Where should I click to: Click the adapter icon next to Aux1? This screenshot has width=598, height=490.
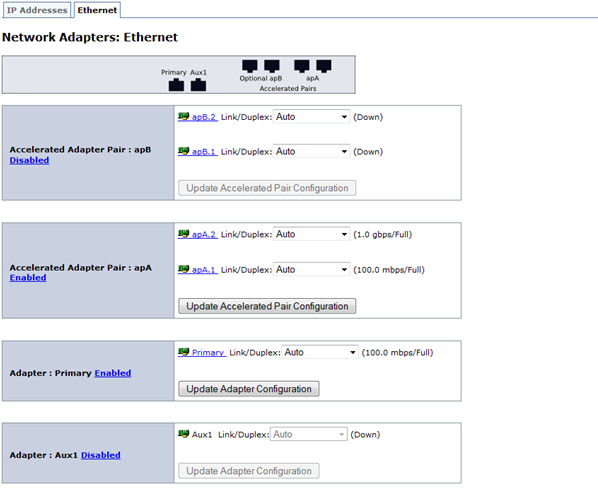click(x=183, y=434)
